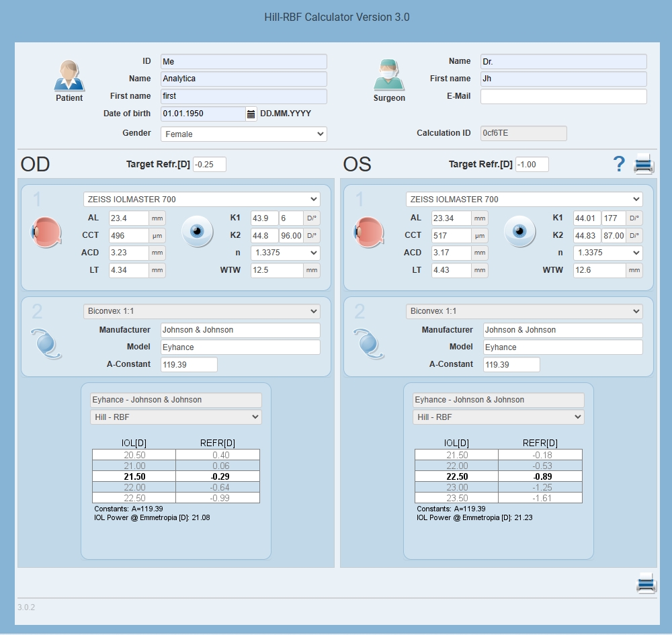Click the OD AL axial length field
Viewport: 672px width, 635px height.
pyautogui.click(x=128, y=218)
